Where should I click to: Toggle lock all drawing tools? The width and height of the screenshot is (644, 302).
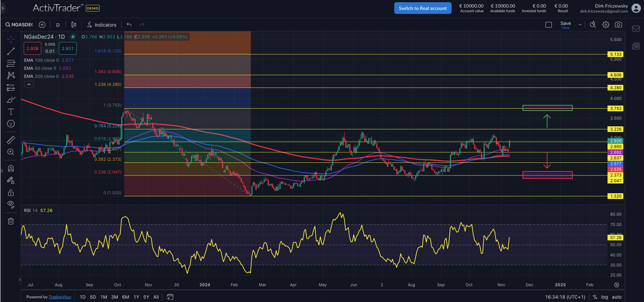point(11,192)
